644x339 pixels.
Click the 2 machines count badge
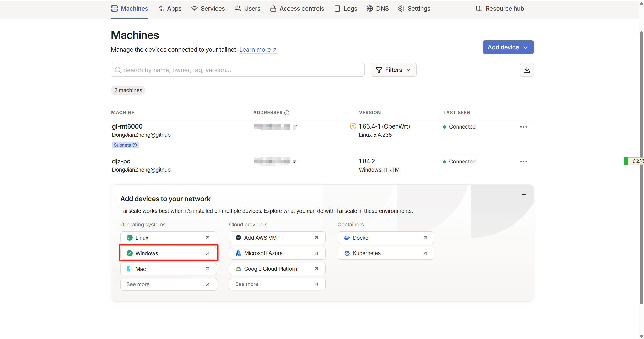coord(128,90)
